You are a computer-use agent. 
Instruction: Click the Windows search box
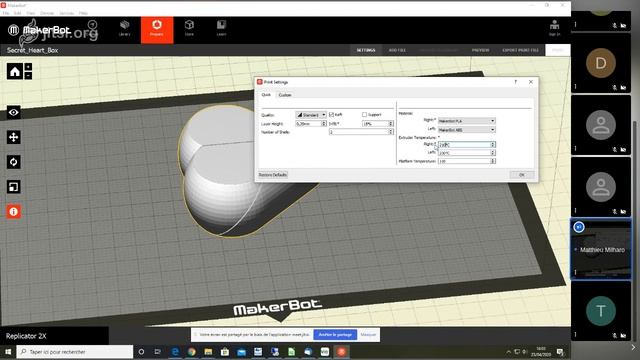pos(75,351)
